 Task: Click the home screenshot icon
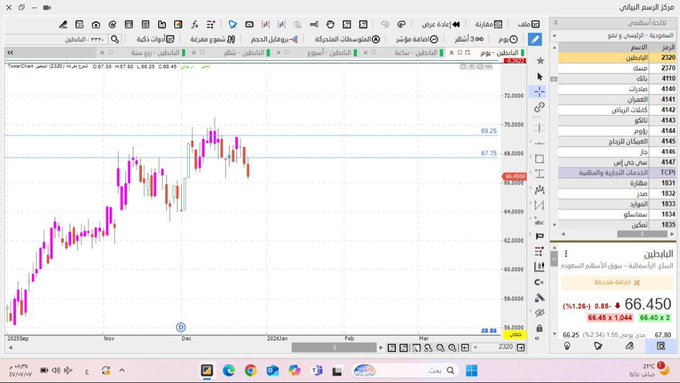click(96, 24)
